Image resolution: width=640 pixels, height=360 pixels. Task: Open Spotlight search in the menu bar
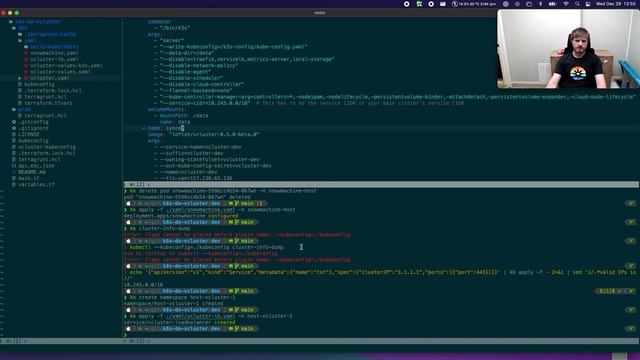click(577, 4)
